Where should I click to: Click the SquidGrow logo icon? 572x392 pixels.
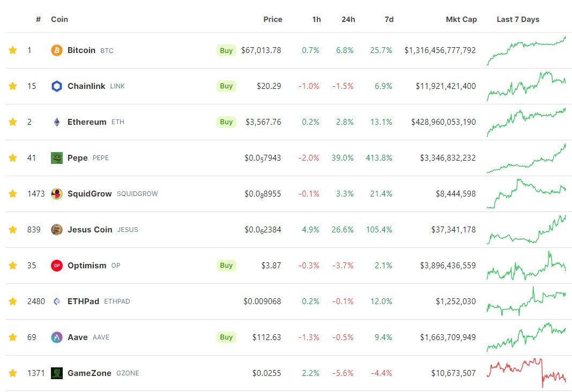(x=56, y=194)
